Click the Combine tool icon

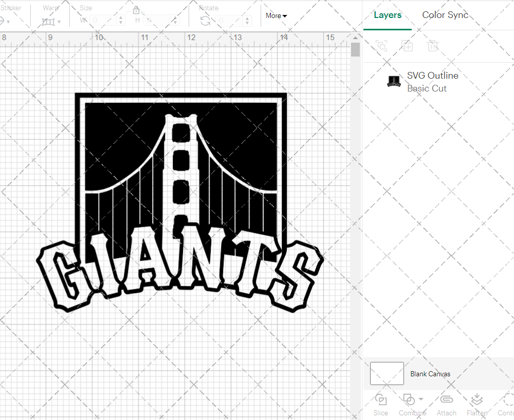tap(409, 399)
